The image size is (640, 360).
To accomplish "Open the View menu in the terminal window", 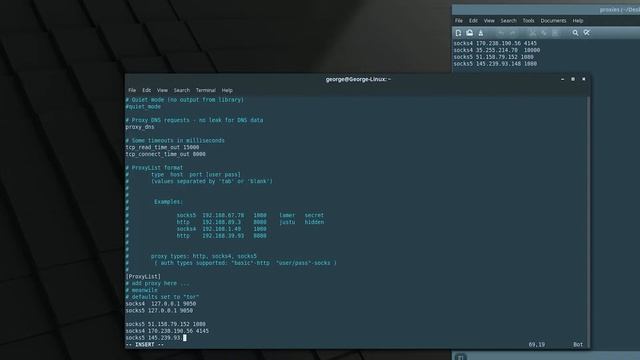I will pos(162,90).
